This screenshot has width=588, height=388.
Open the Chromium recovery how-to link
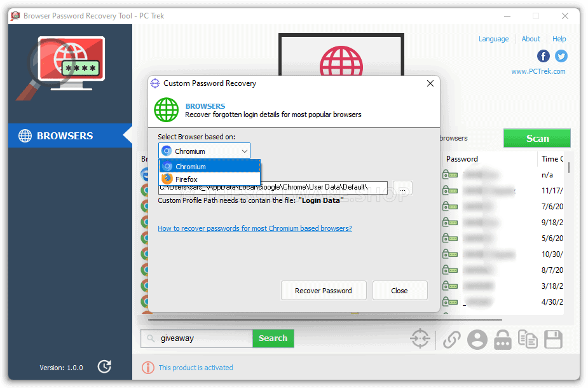coord(256,229)
